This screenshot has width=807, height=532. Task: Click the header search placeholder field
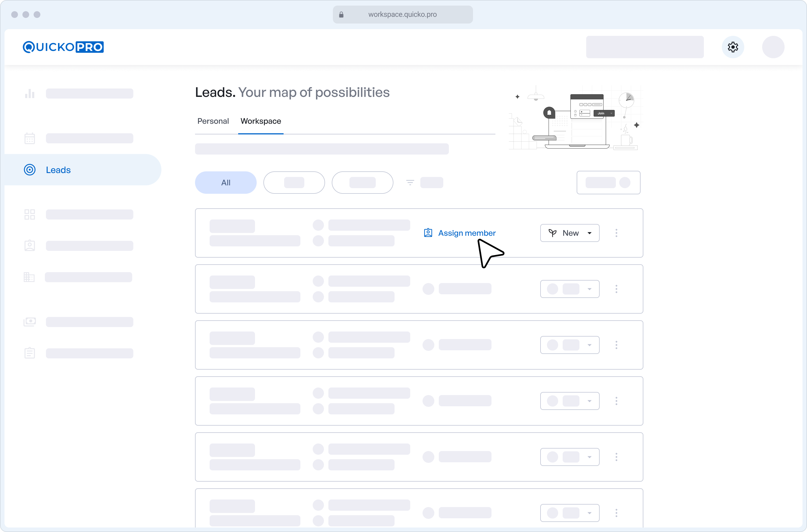click(x=644, y=47)
